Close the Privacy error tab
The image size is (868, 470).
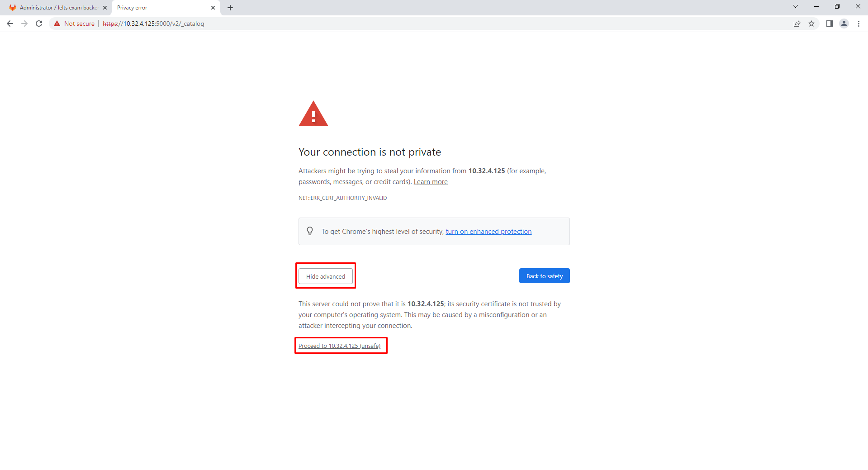pos(213,8)
